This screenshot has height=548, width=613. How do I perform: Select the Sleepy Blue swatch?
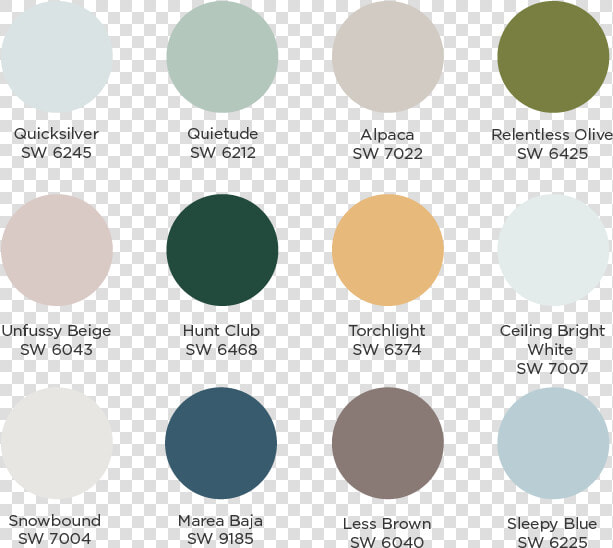click(553, 443)
